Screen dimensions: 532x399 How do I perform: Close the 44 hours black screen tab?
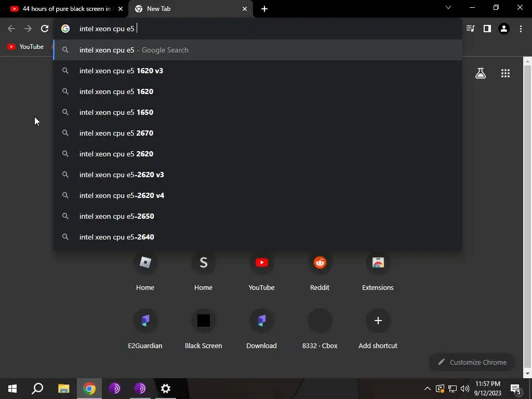pyautogui.click(x=121, y=9)
